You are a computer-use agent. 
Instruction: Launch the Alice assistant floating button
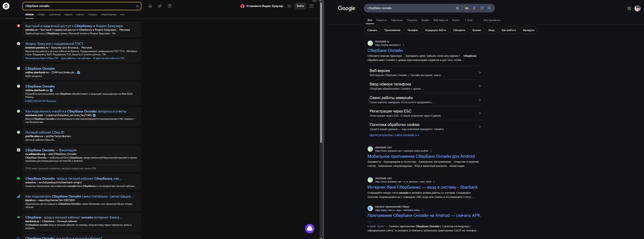310,228
